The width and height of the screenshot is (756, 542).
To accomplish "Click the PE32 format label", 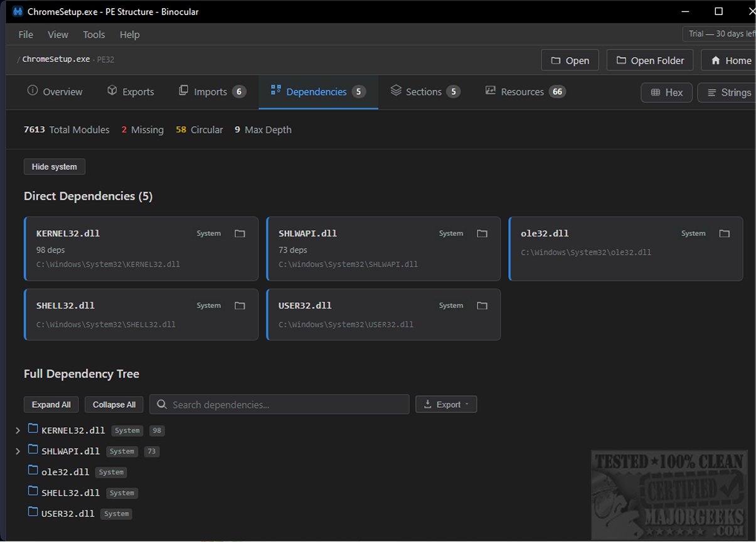I will click(106, 60).
